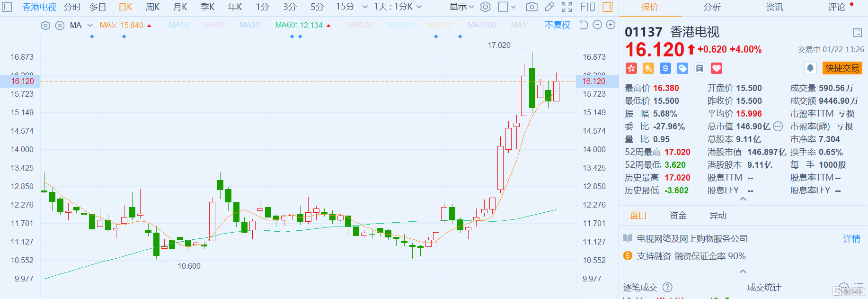Screen dimensions: 868x299
Task: Click the price alert bell icon
Action: 810,68
